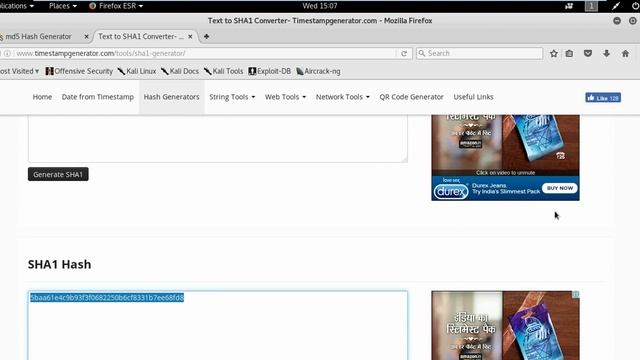Viewport: 640px width, 360px height.
Task: Open the downloads arrow icon
Action: coord(607,53)
